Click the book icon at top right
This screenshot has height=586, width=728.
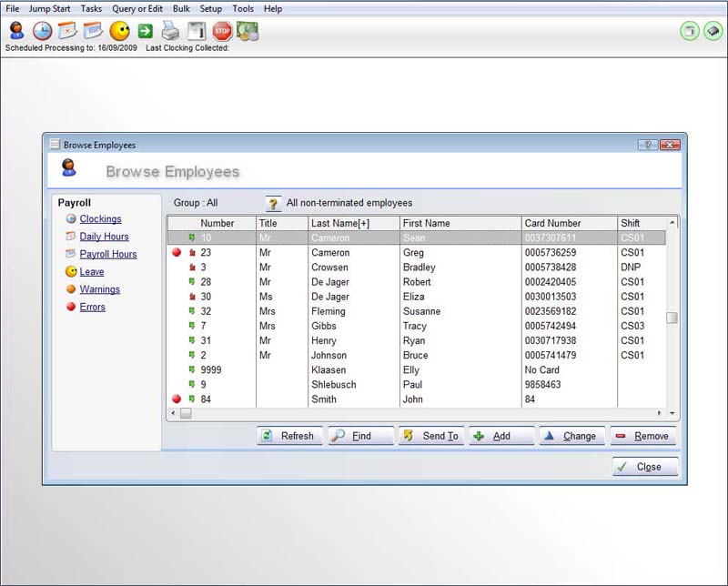(713, 31)
